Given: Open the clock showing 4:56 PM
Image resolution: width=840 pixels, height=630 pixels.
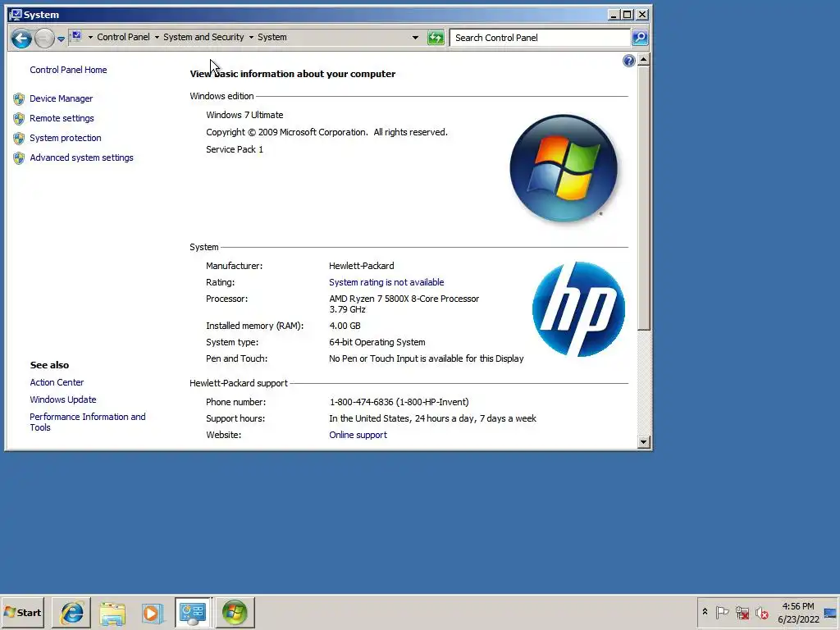Looking at the screenshot, I should click(x=798, y=612).
